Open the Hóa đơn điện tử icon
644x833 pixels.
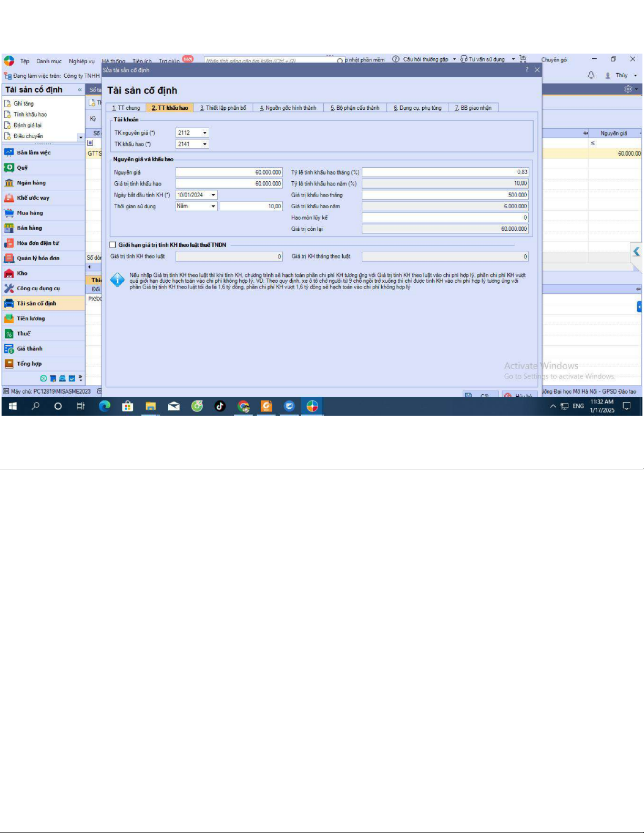[9, 243]
